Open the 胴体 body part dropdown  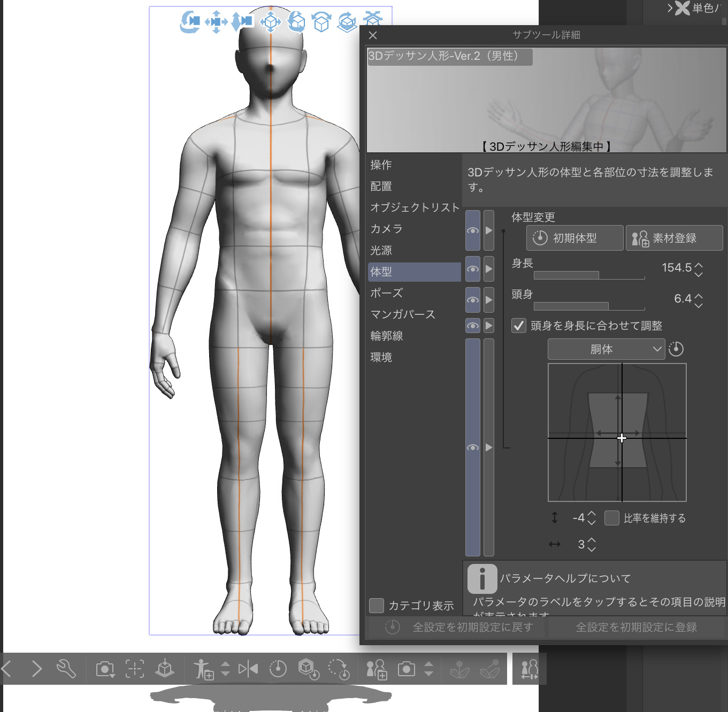pyautogui.click(x=606, y=349)
